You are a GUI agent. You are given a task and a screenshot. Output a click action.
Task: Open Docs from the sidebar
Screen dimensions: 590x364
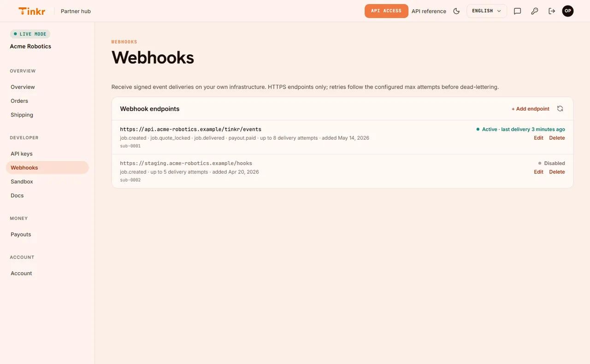point(47,195)
